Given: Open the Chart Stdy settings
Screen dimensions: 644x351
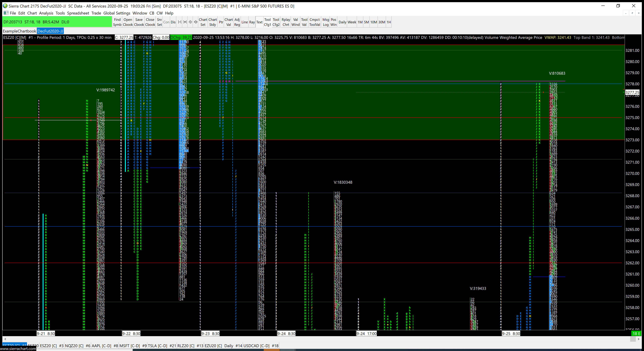Looking at the screenshot, I should coord(213,22).
